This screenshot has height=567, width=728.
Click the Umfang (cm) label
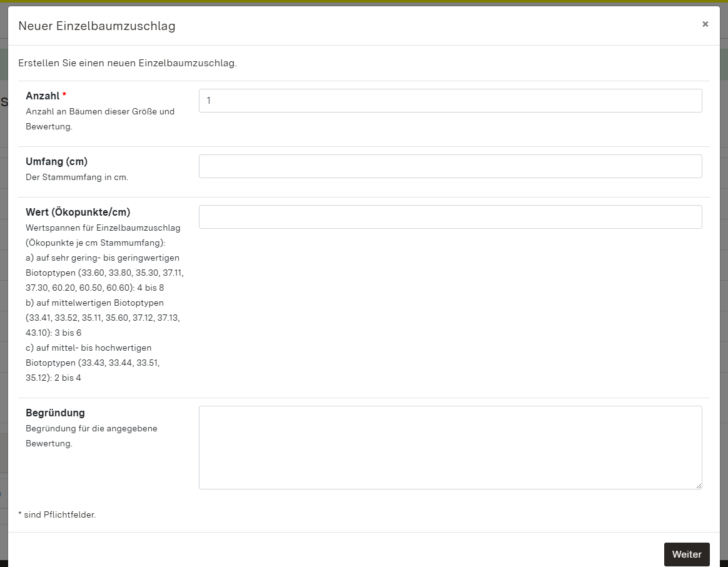click(x=56, y=161)
